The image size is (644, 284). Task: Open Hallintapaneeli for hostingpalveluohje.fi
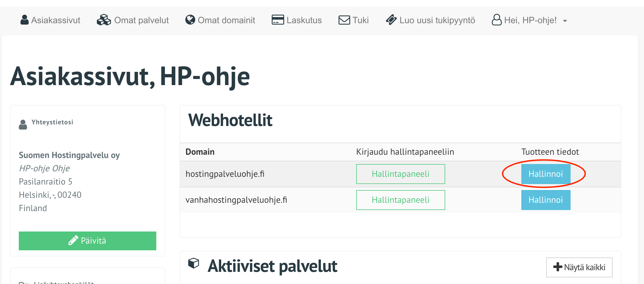tap(400, 174)
